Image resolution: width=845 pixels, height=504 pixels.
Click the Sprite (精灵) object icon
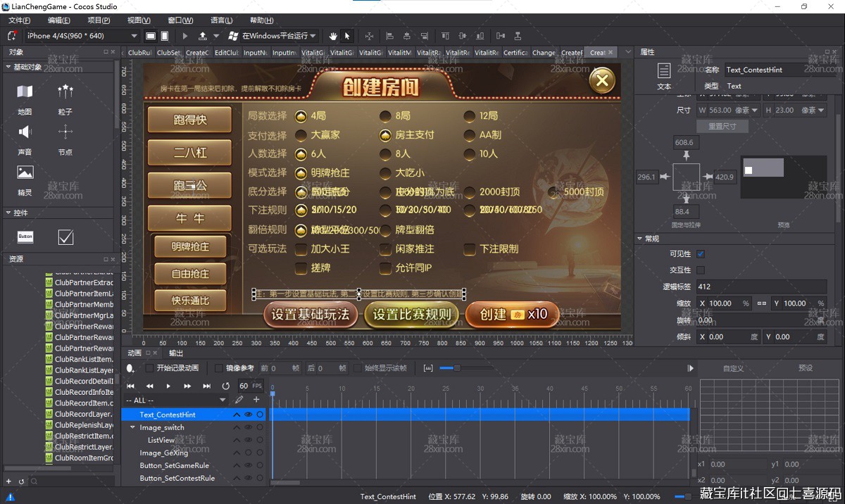click(x=25, y=172)
